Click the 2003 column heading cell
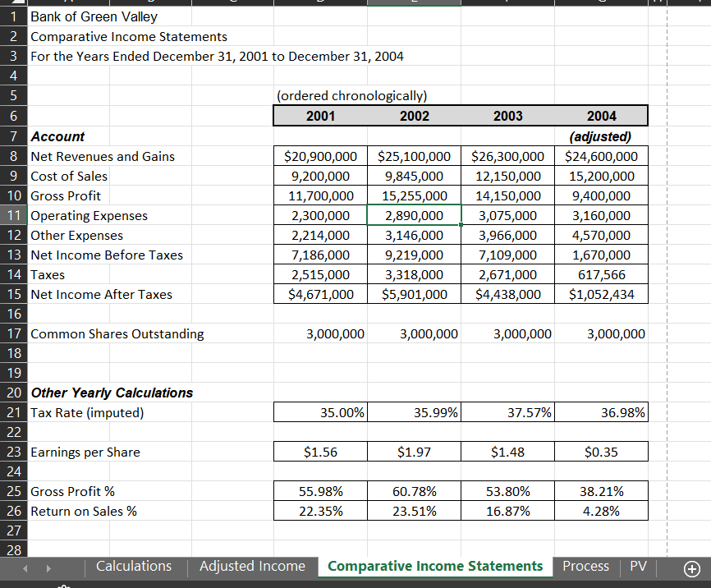Viewport: 711px width, 588px height. (508, 116)
